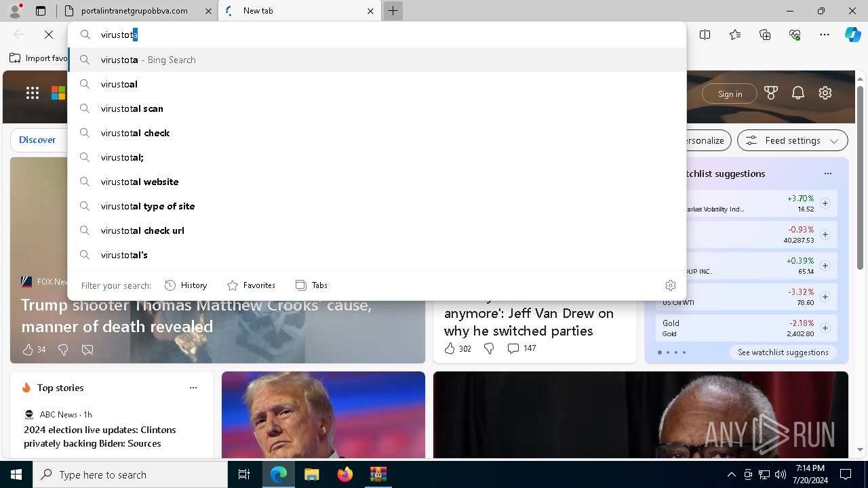Add Gold to watchlist
This screenshot has height=488, width=868.
point(825,328)
